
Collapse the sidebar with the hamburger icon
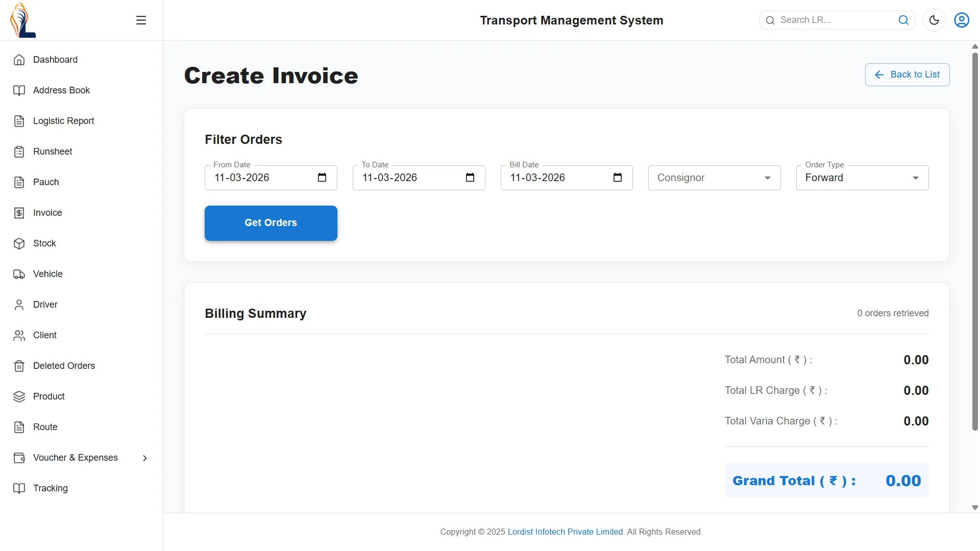(x=141, y=20)
